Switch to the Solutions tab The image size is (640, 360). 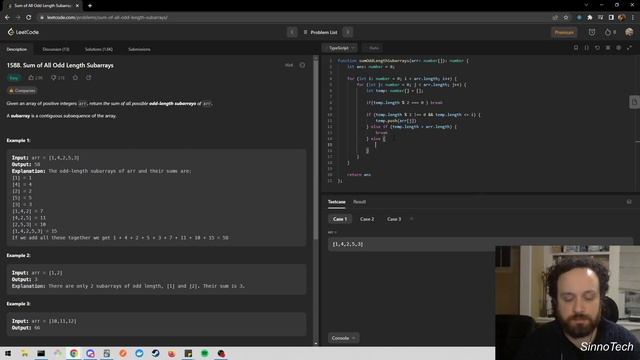click(x=99, y=49)
